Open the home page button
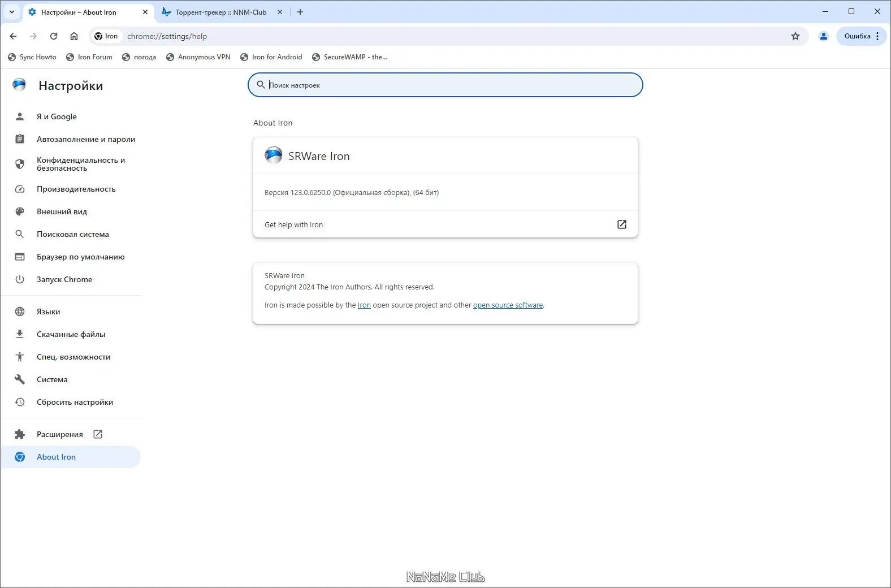The image size is (891, 588). point(74,36)
